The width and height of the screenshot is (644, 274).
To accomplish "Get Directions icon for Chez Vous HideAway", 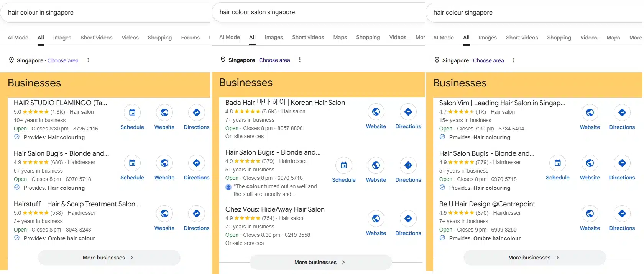I will 408,219.
